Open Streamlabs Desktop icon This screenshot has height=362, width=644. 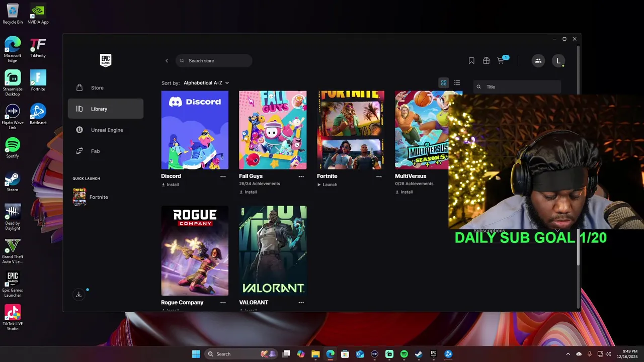[x=13, y=83]
